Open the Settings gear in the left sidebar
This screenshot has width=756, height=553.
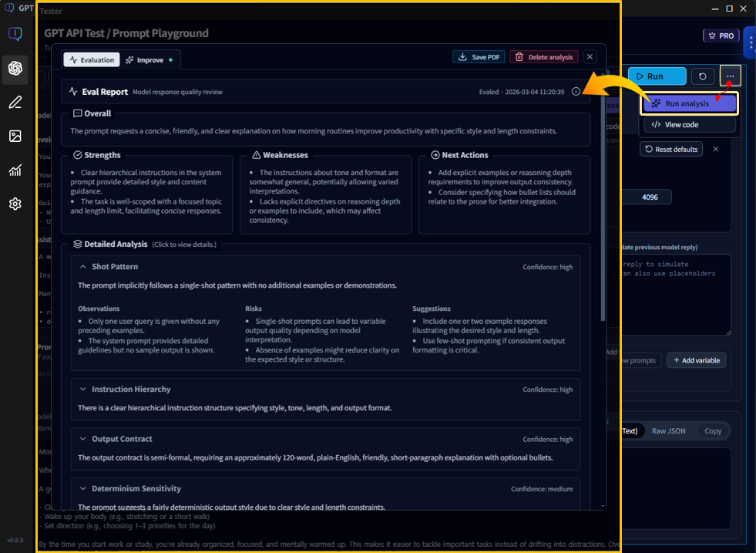pyautogui.click(x=15, y=203)
